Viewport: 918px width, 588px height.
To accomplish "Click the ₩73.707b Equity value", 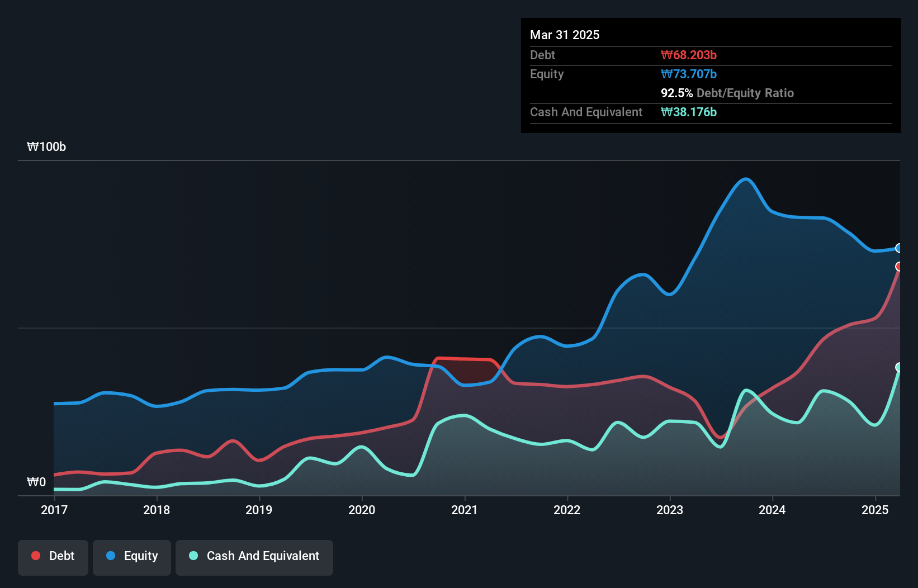I will (689, 74).
